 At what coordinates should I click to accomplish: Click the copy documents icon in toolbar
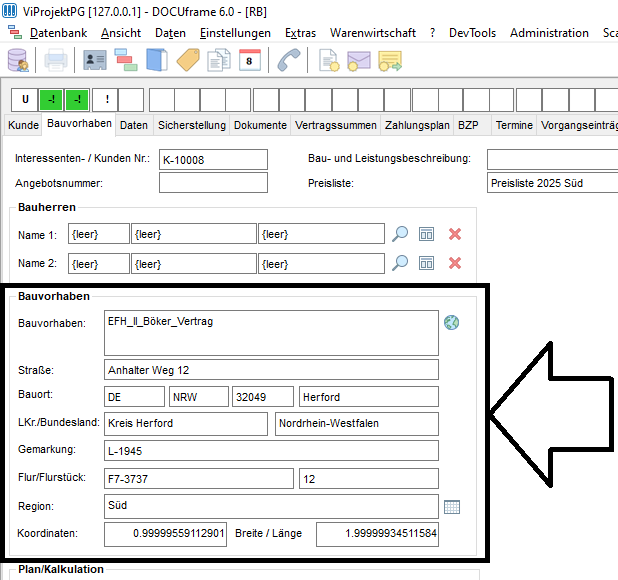(219, 60)
